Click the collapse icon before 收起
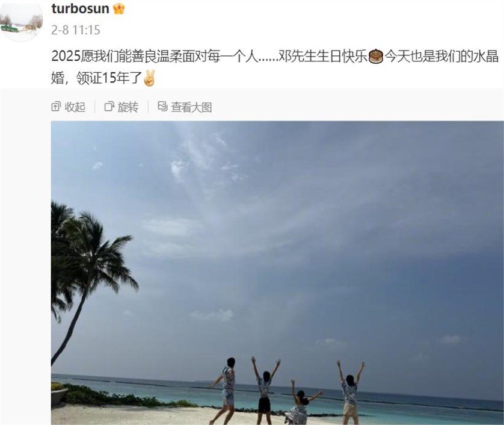504x425 pixels. 56,107
